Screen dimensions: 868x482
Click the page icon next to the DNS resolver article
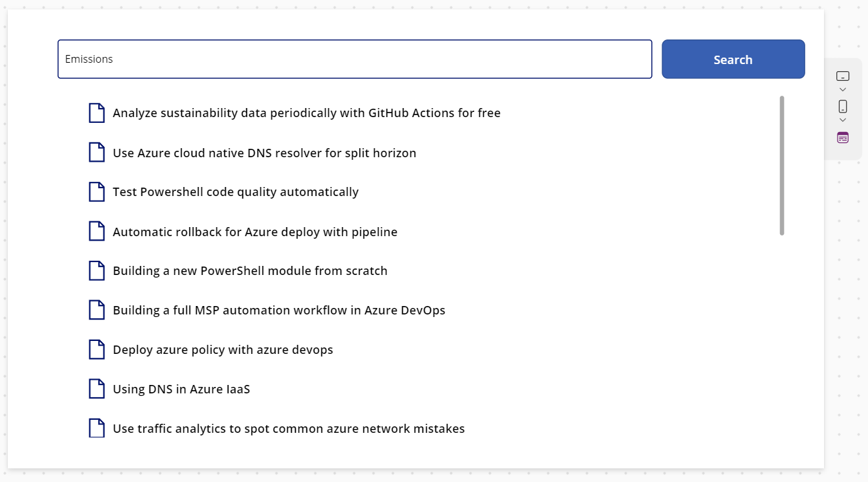(96, 152)
